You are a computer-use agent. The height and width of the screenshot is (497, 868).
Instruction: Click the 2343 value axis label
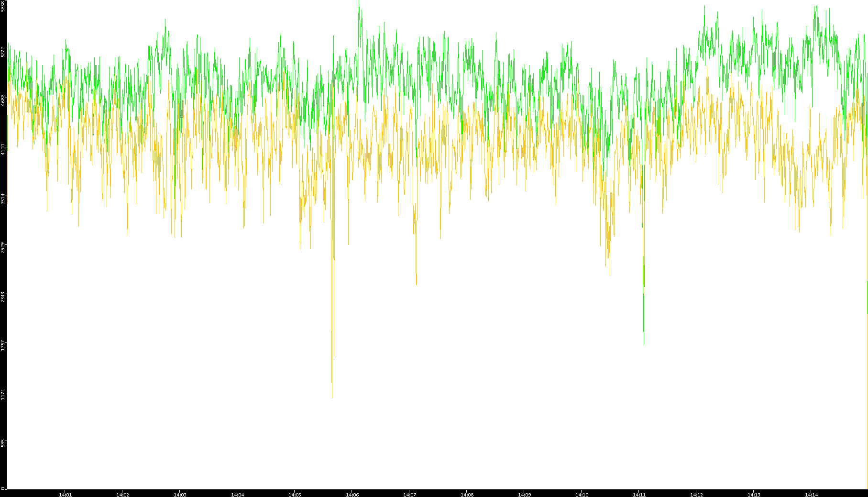pos(3,297)
